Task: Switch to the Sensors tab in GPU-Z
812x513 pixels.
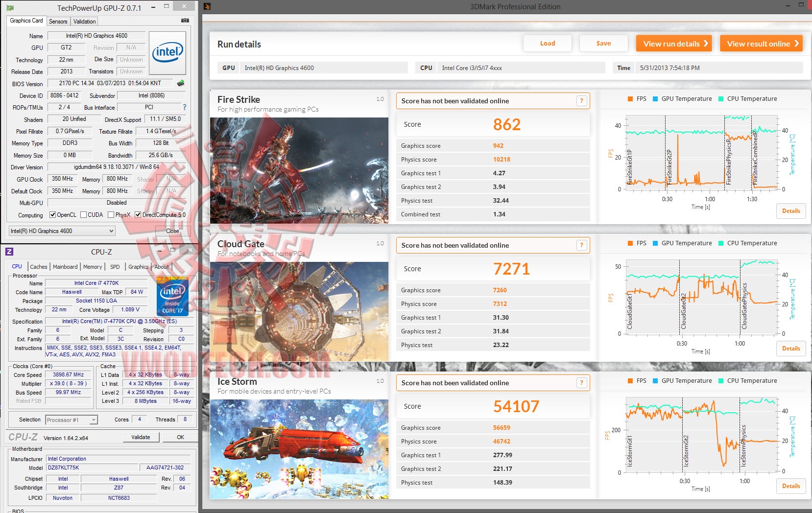Action: [58, 22]
